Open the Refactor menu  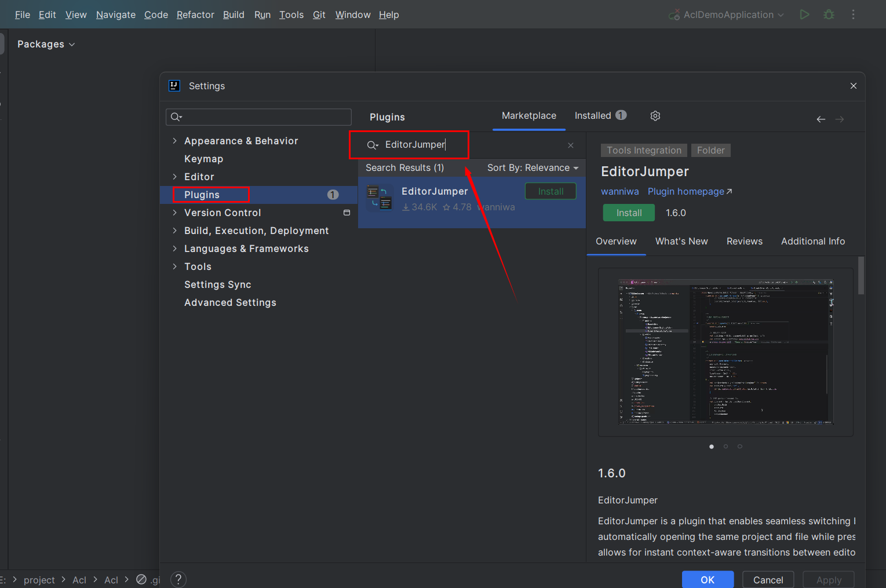195,14
